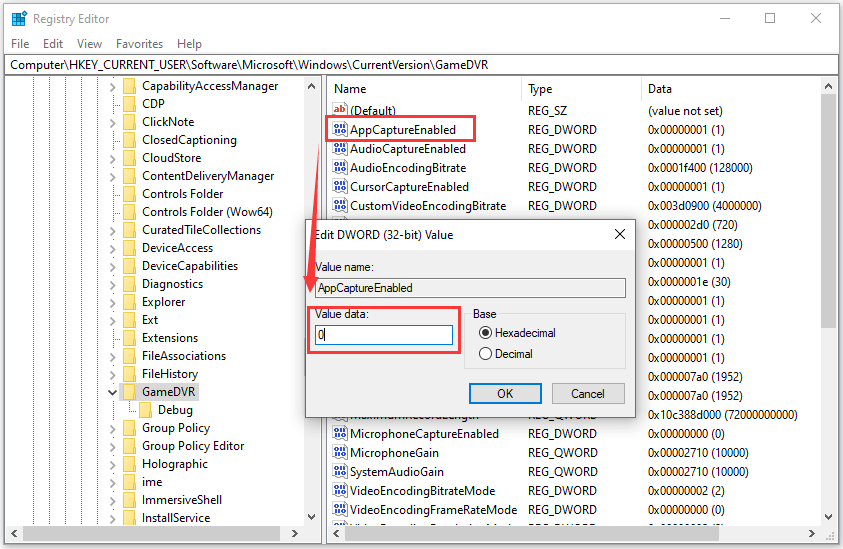Click the CursorCaptureEnabled value icon
The width and height of the screenshot is (843, 549).
tap(339, 187)
